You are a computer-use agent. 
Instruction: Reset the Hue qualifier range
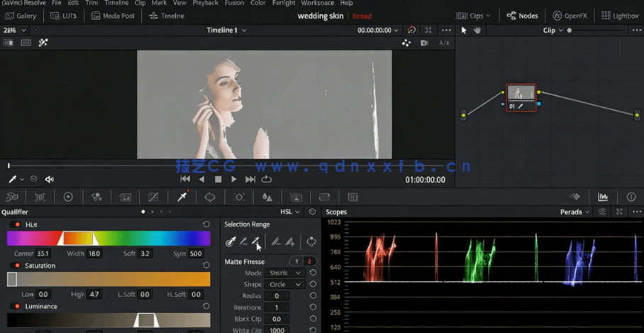click(x=206, y=224)
